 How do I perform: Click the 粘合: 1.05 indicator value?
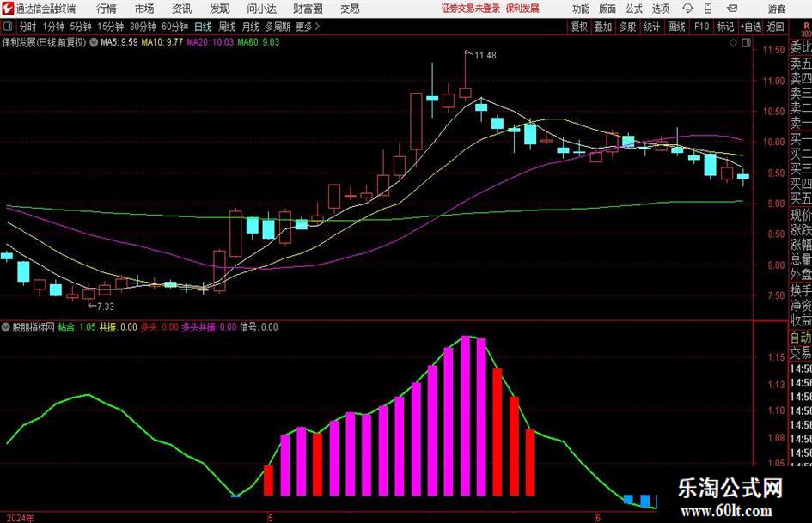(x=76, y=327)
